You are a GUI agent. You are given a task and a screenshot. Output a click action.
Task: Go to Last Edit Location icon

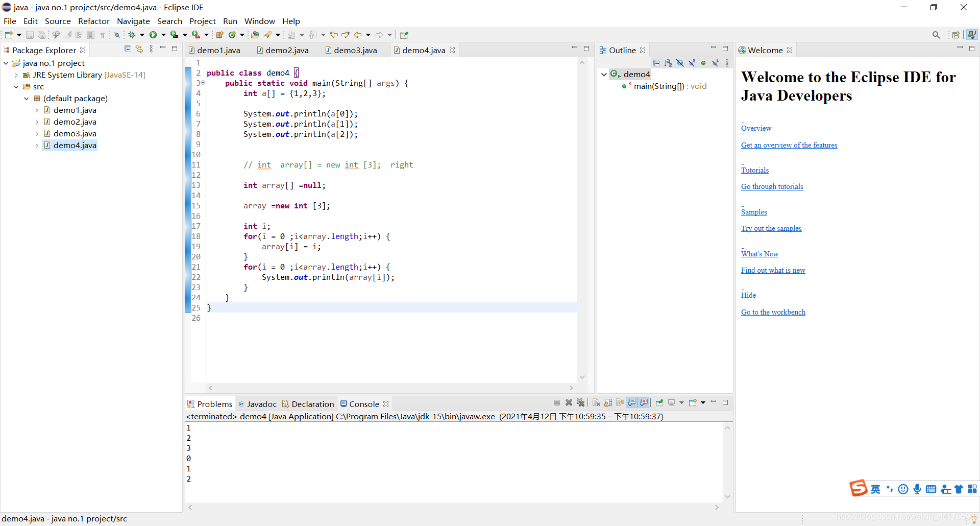click(x=334, y=35)
